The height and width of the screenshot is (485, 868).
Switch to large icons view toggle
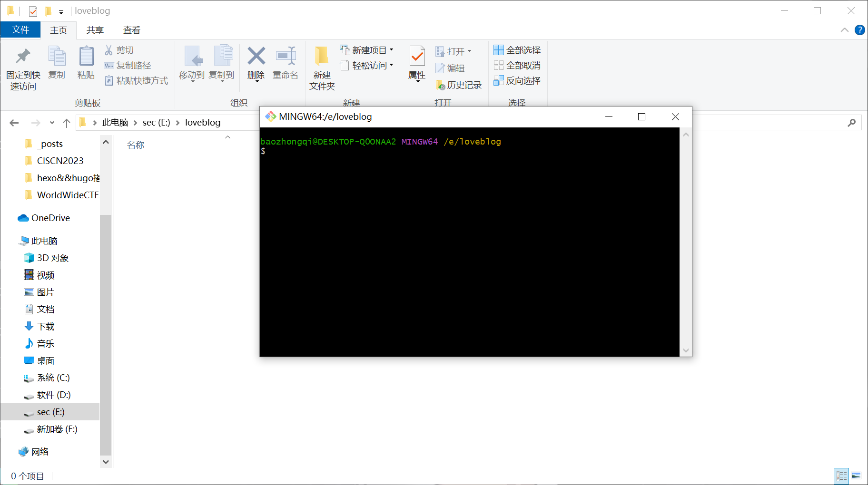[856, 475]
